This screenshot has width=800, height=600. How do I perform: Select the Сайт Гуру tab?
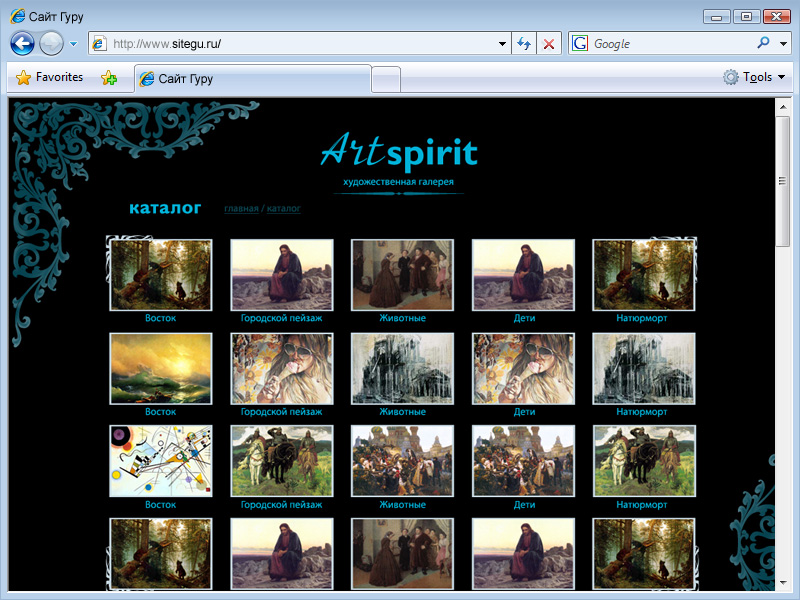[253, 79]
